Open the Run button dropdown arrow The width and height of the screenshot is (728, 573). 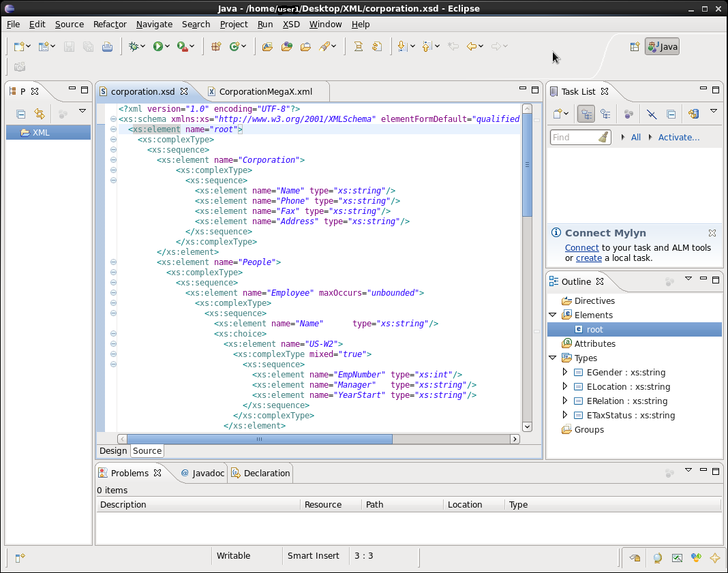pyautogui.click(x=168, y=46)
